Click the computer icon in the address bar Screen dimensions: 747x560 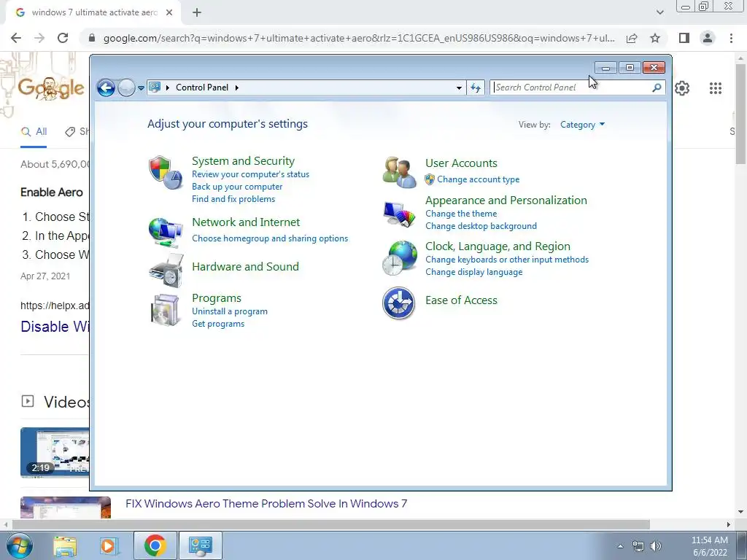click(155, 87)
